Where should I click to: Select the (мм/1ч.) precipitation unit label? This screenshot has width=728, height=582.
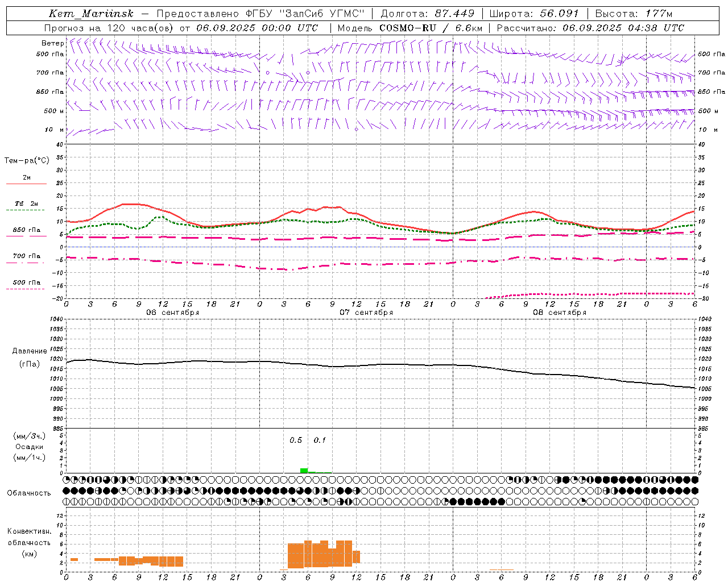tap(30, 458)
